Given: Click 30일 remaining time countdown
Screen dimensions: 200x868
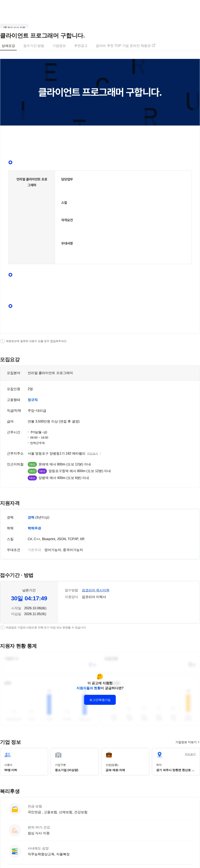Looking at the screenshot, I should [x=29, y=598].
